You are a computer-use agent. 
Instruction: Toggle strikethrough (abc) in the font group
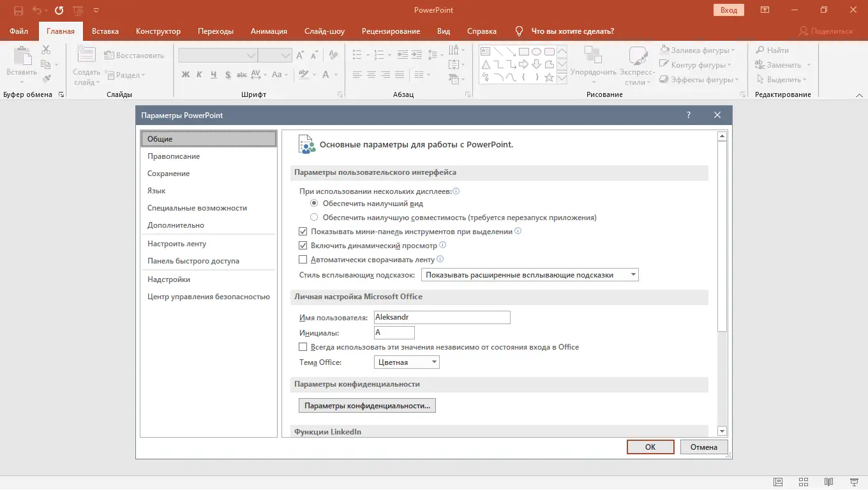tap(242, 75)
